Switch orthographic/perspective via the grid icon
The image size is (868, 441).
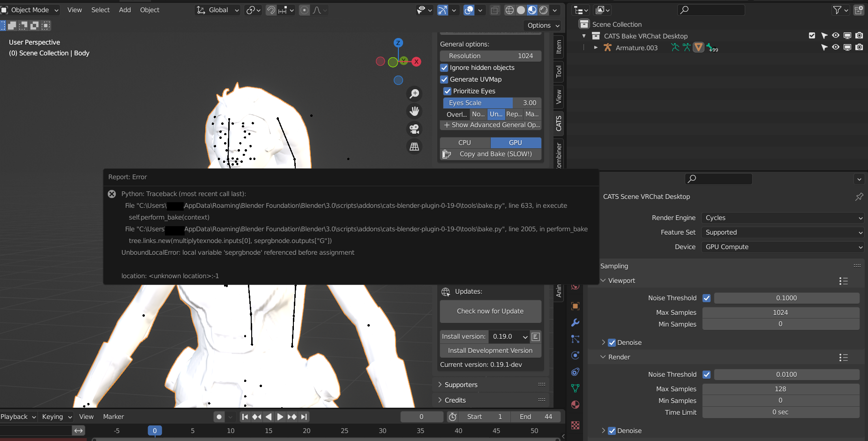[x=414, y=147]
